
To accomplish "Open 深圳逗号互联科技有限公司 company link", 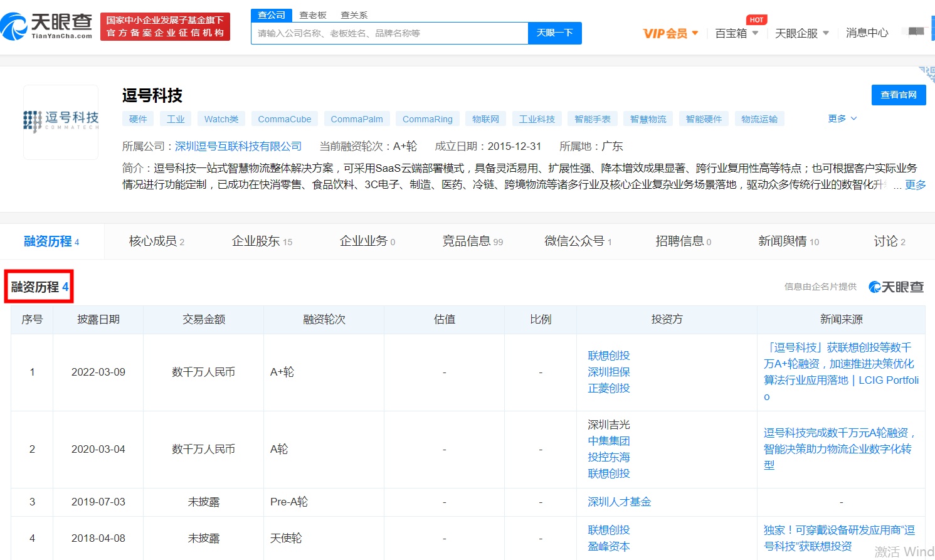I will click(238, 146).
